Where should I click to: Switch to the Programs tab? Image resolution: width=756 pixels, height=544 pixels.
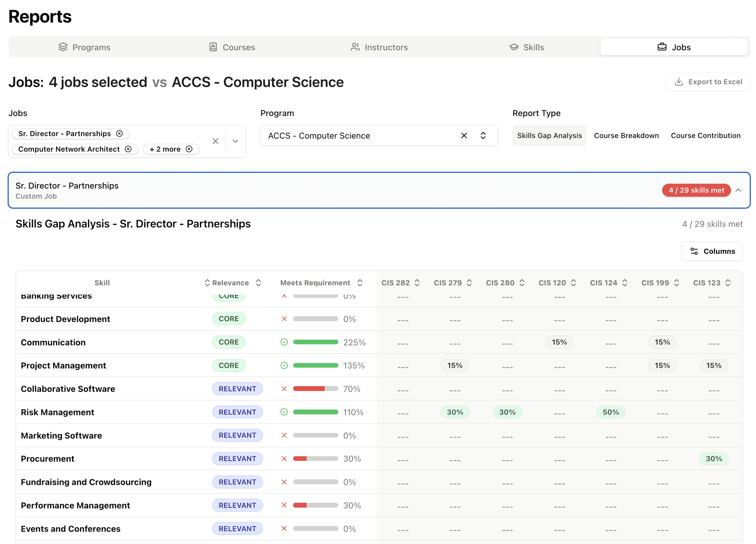(x=84, y=47)
